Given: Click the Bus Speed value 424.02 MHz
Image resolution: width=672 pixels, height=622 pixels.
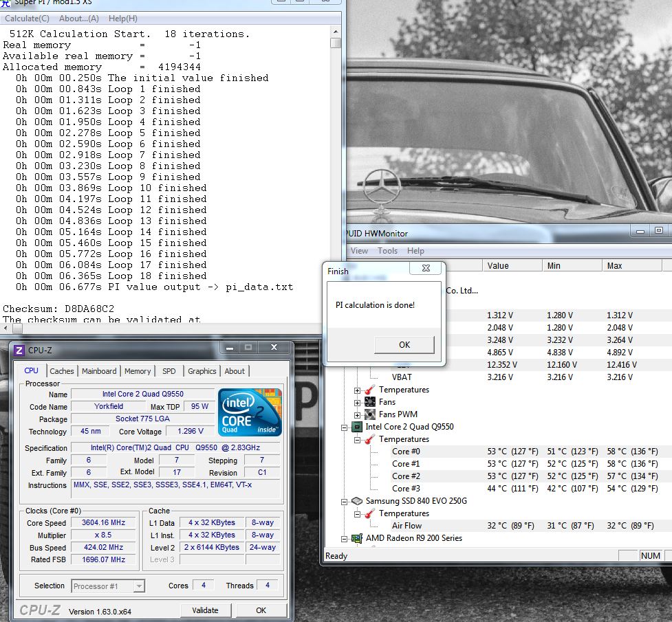Looking at the screenshot, I should [103, 548].
